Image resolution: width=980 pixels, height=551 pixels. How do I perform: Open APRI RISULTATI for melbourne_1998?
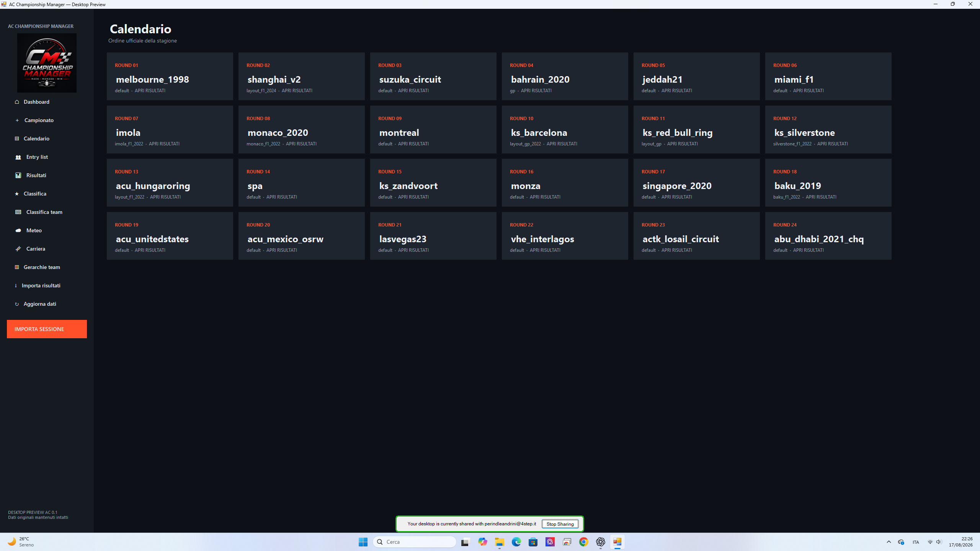coord(150,91)
